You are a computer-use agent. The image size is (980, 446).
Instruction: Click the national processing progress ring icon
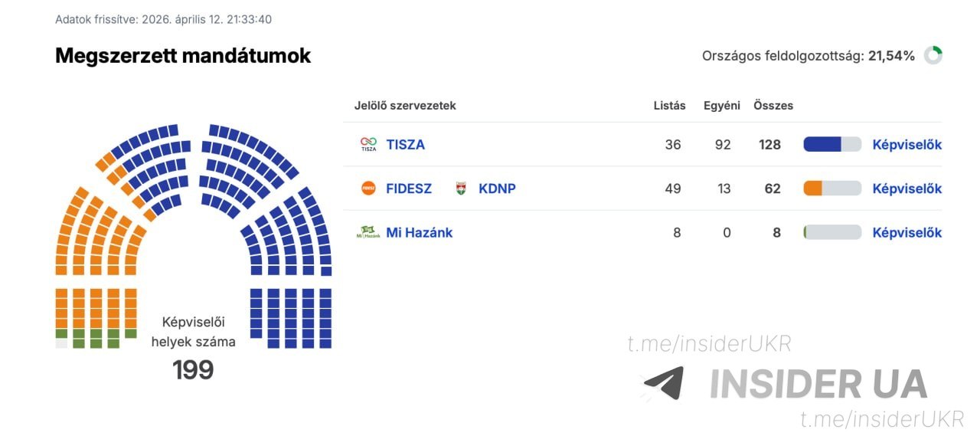tap(933, 55)
